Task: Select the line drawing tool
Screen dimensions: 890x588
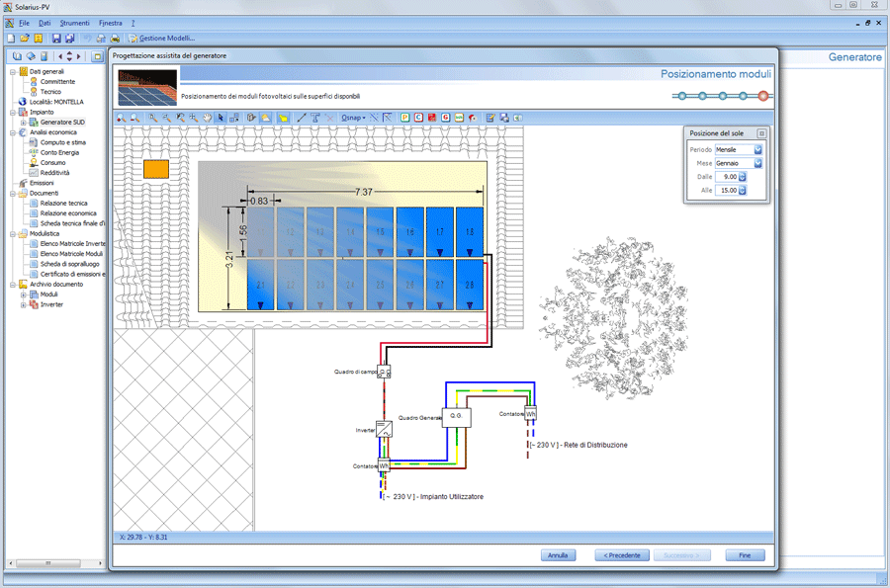Action: pyautogui.click(x=301, y=118)
